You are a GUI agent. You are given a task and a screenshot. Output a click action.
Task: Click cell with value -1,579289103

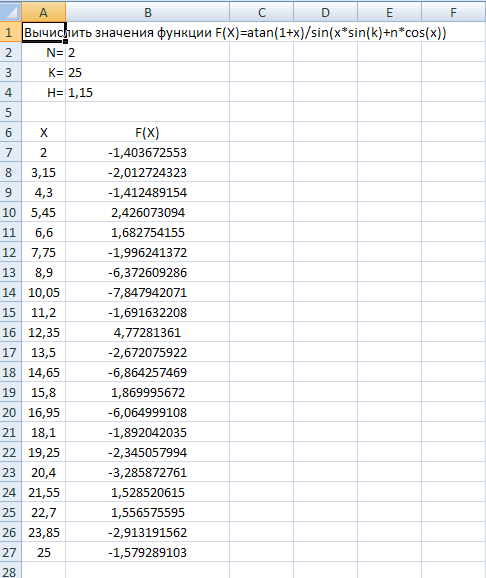point(147,552)
